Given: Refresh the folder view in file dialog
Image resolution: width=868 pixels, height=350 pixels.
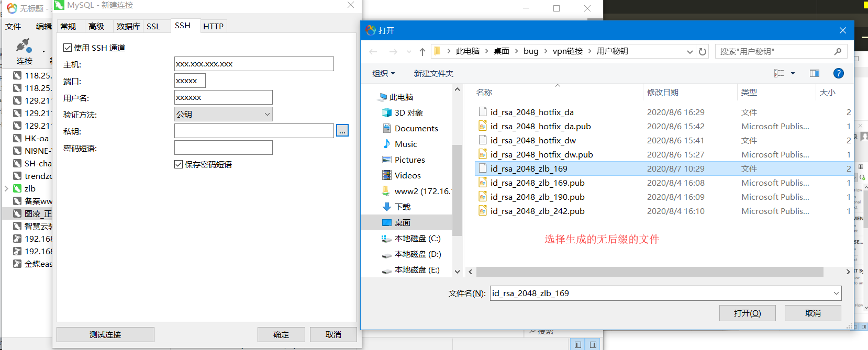Looking at the screenshot, I should coord(703,51).
